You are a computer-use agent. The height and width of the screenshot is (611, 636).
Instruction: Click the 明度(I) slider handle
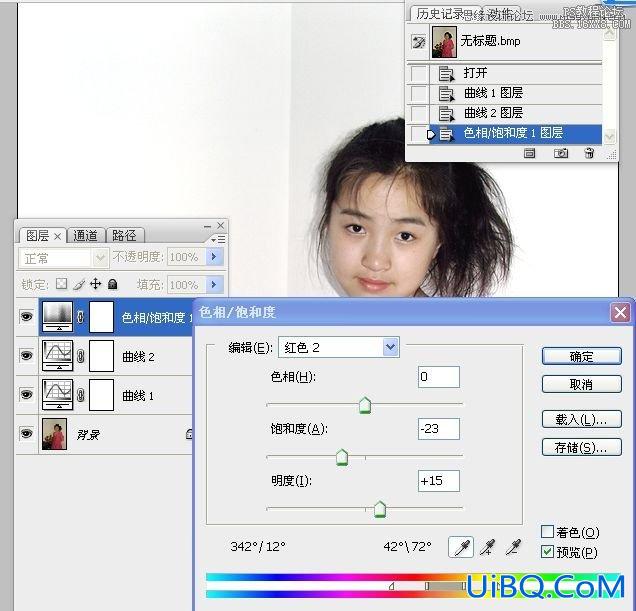click(x=380, y=509)
